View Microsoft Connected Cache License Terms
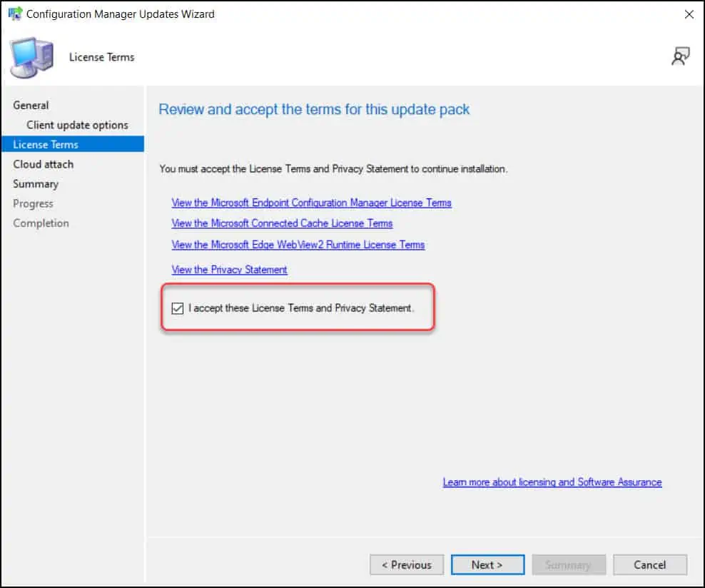 click(x=282, y=223)
